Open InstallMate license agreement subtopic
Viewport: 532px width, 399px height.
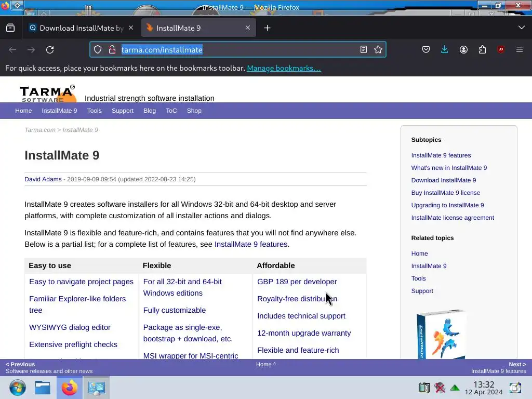[453, 218]
